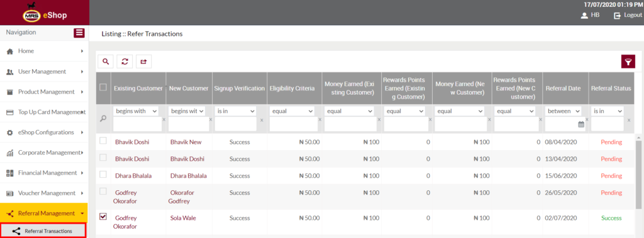Click the search magnifier toolbar icon

click(x=106, y=62)
